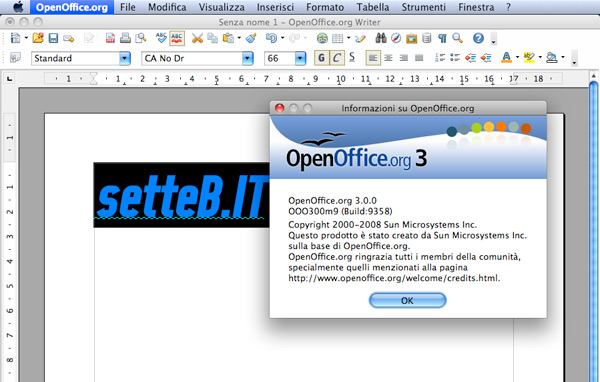The height and width of the screenshot is (382, 600).
Task: Open the Navigator compass icon
Action: pos(396,38)
